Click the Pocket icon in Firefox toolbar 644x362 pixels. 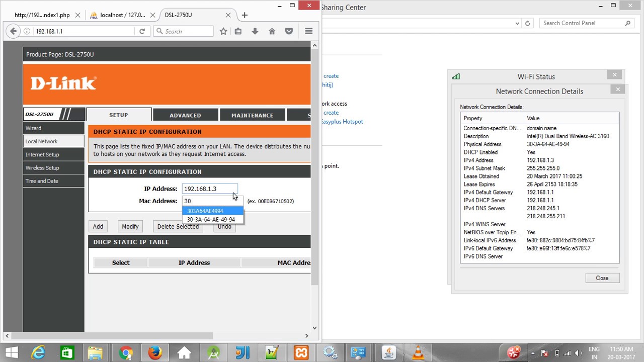(289, 31)
